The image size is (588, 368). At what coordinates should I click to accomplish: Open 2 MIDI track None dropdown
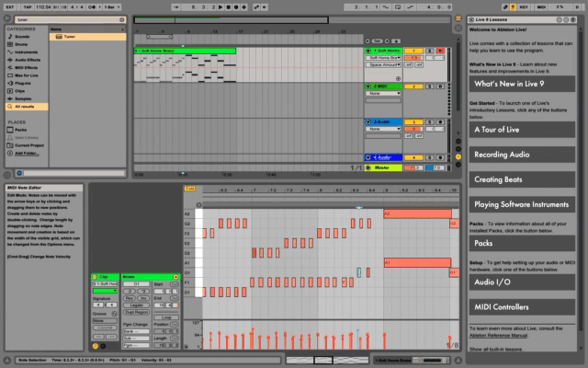[x=383, y=93]
